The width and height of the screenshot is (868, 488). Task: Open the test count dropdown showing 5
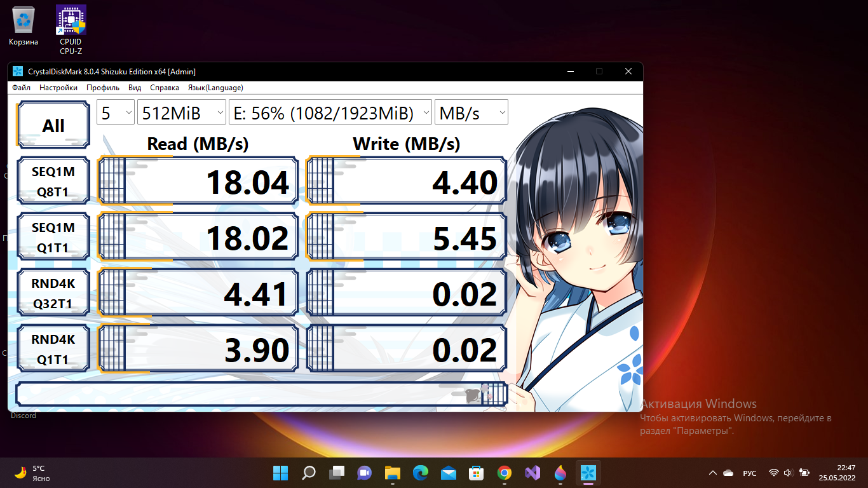116,113
